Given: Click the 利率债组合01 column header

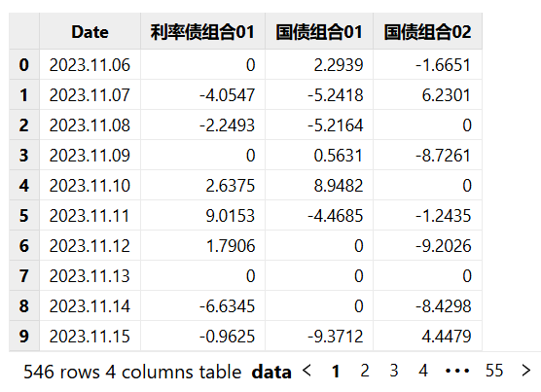Looking at the screenshot, I should pos(202,32).
